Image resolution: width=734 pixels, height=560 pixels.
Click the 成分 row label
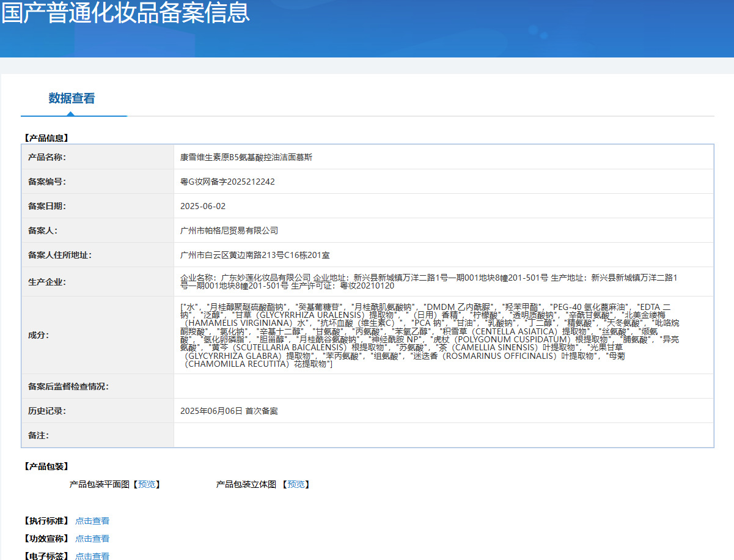click(x=39, y=335)
